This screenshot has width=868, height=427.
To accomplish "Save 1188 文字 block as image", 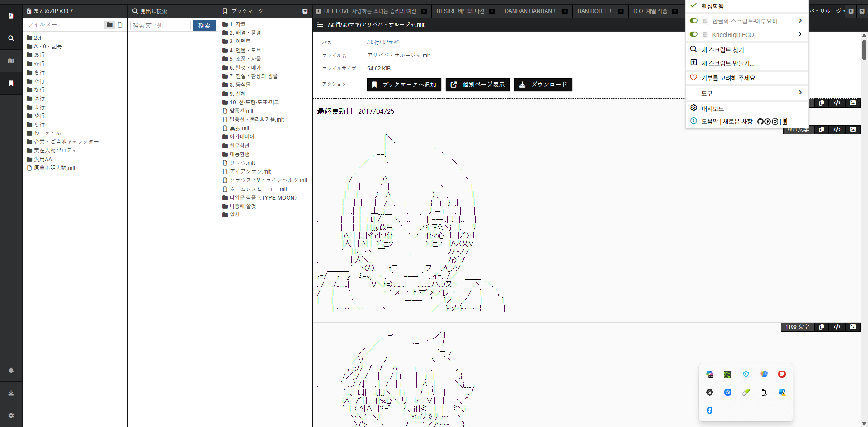I will [853, 327].
